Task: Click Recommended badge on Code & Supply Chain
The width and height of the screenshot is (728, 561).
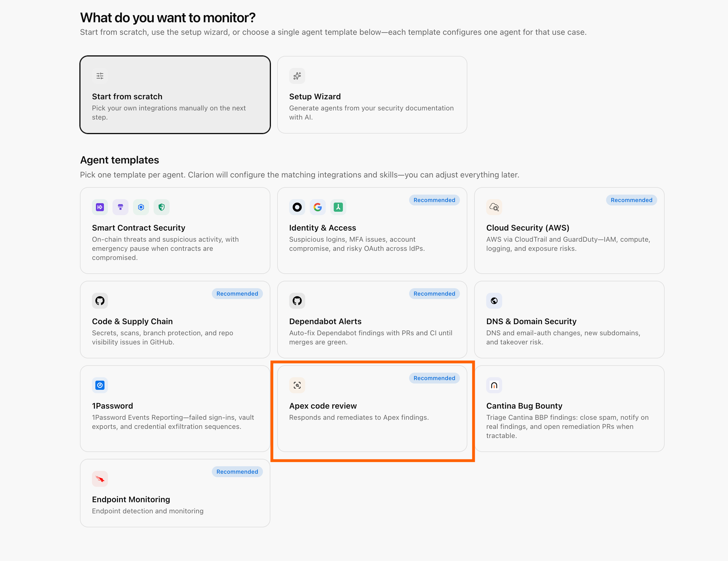Action: (237, 294)
